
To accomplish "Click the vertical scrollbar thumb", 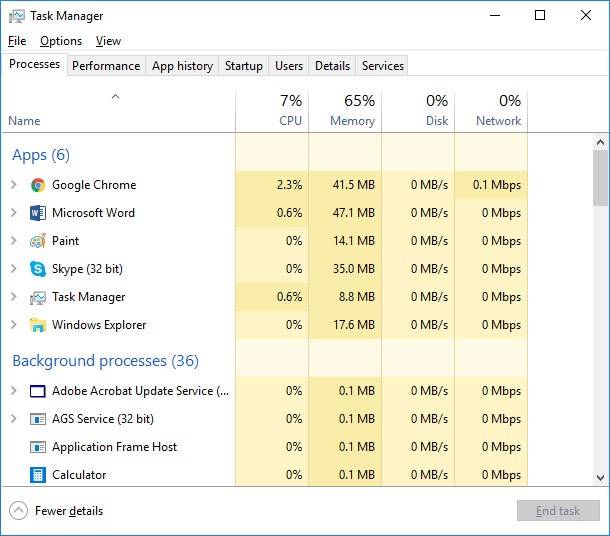I will coord(600,178).
